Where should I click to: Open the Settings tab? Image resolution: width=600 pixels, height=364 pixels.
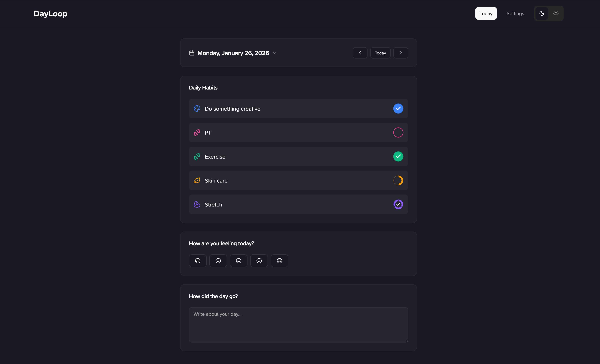(515, 13)
